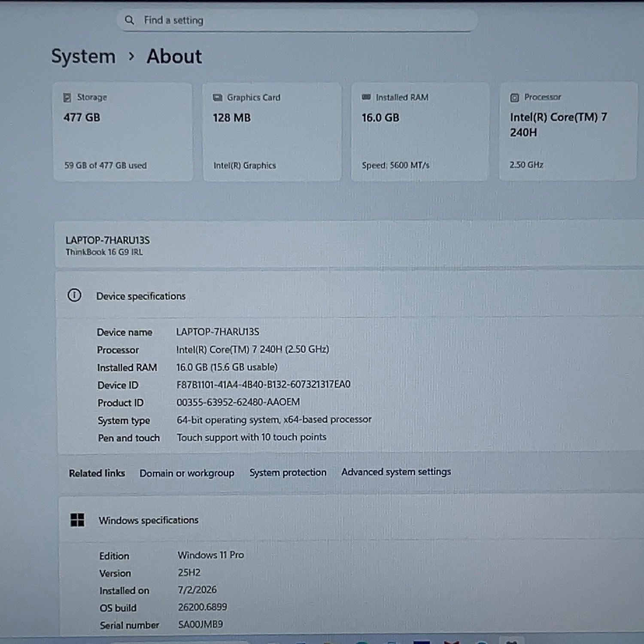Image resolution: width=644 pixels, height=644 pixels.
Task: Click the 'Device ID' row label
Action: [118, 385]
